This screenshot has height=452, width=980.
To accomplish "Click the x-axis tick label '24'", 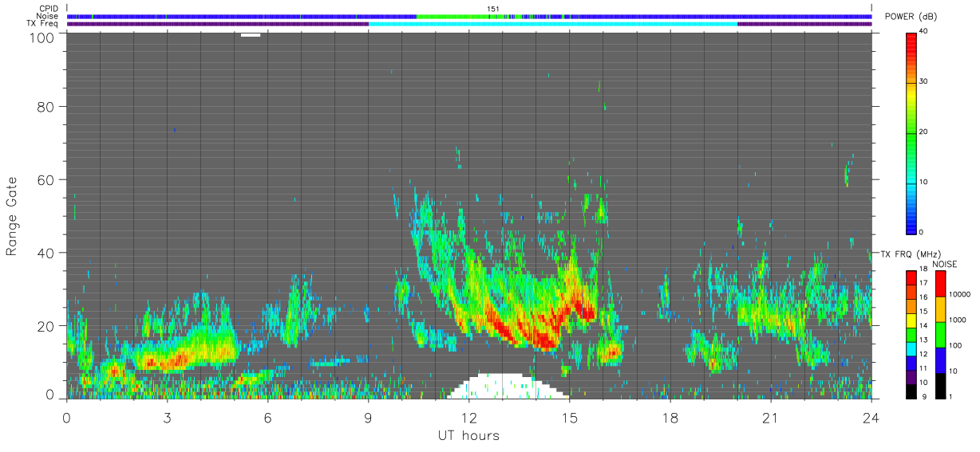I will pyautogui.click(x=871, y=418).
